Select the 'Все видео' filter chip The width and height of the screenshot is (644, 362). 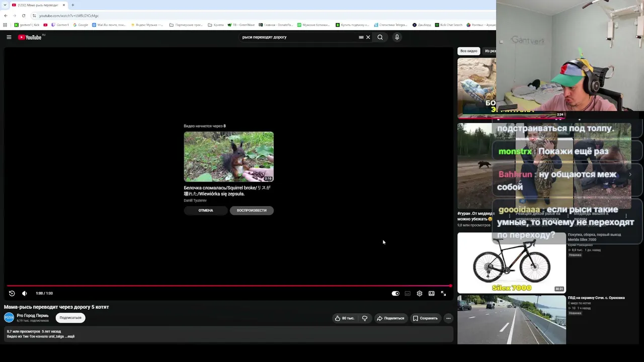point(468,51)
